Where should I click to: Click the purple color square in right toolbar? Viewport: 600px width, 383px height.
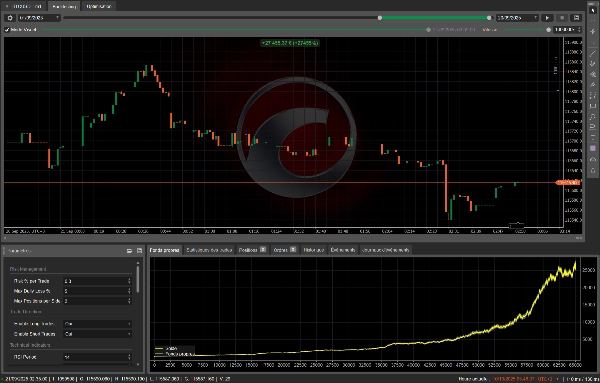click(593, 148)
